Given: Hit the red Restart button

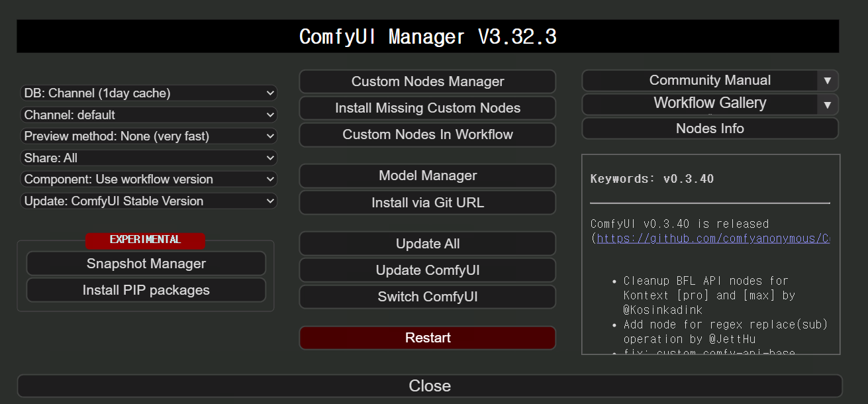Looking at the screenshot, I should (427, 338).
